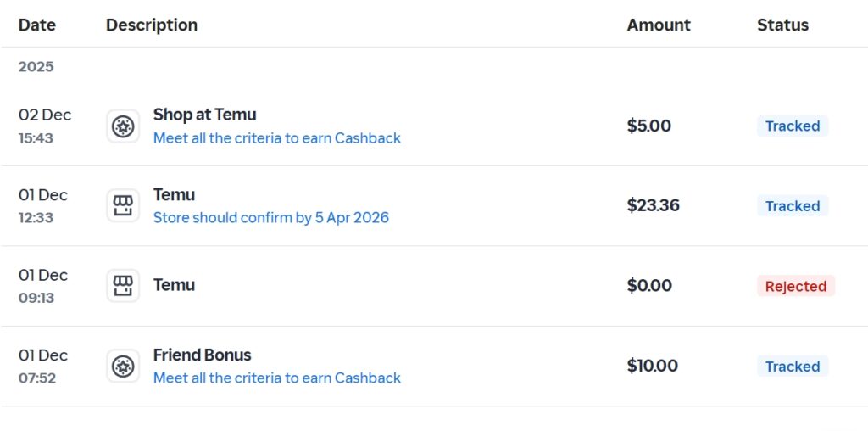Click Store should confirm by 5 Apr 2026

[x=270, y=218]
